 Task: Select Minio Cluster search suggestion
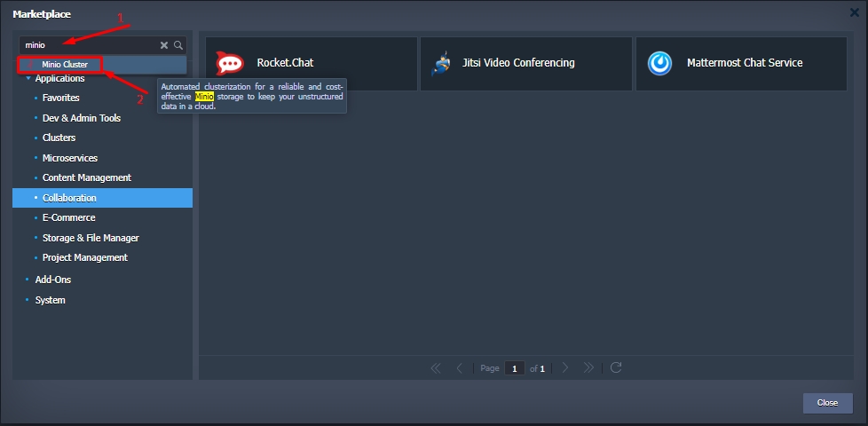(103, 65)
